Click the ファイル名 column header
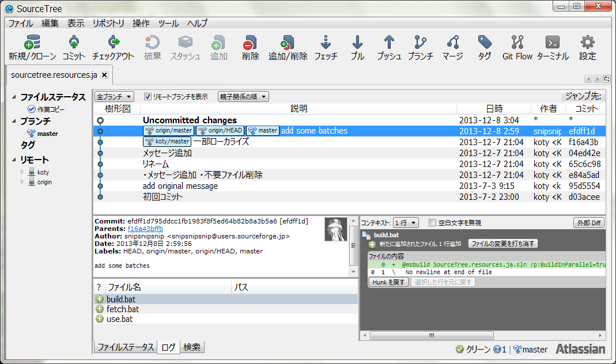616x364 pixels. [168, 287]
